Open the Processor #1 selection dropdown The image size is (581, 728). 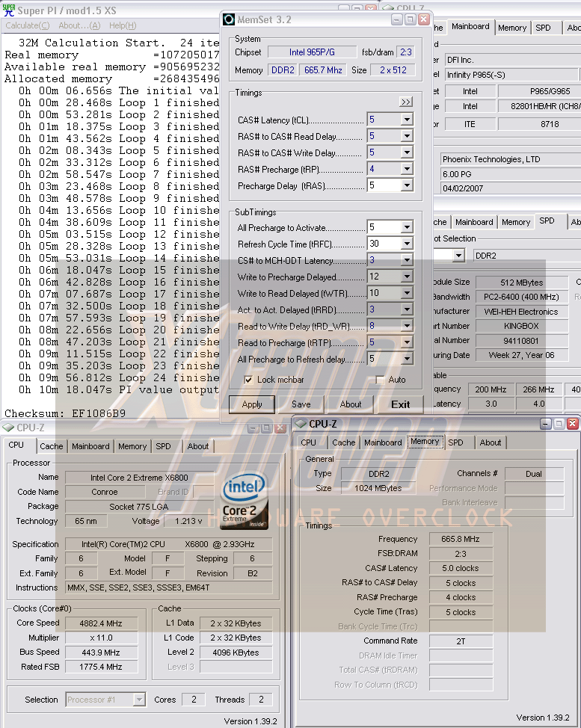[139, 699]
